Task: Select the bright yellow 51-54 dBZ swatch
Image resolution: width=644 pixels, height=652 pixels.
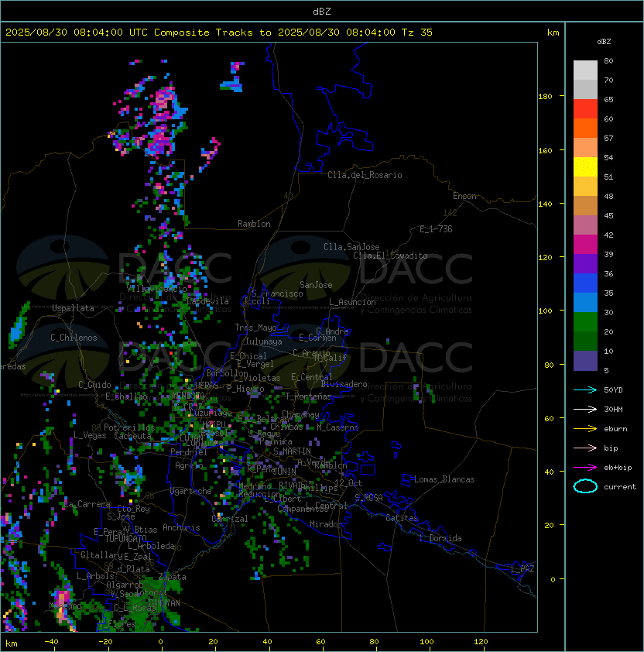Action: click(585, 166)
